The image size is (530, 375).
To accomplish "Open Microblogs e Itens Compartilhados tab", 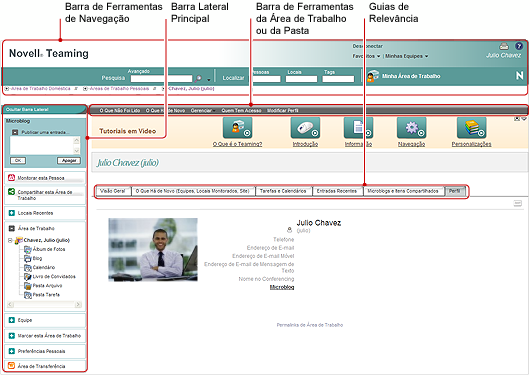I will [x=403, y=191].
